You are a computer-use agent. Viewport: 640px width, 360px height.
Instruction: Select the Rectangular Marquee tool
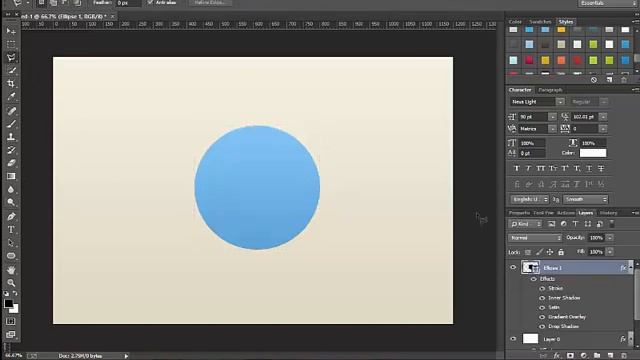(x=11, y=44)
